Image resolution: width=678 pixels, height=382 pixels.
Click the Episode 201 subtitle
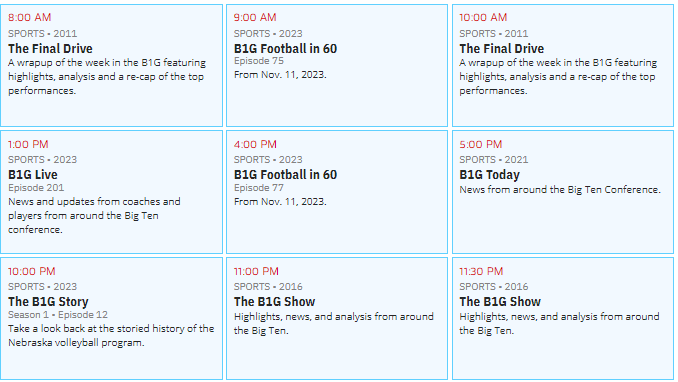tap(36, 188)
